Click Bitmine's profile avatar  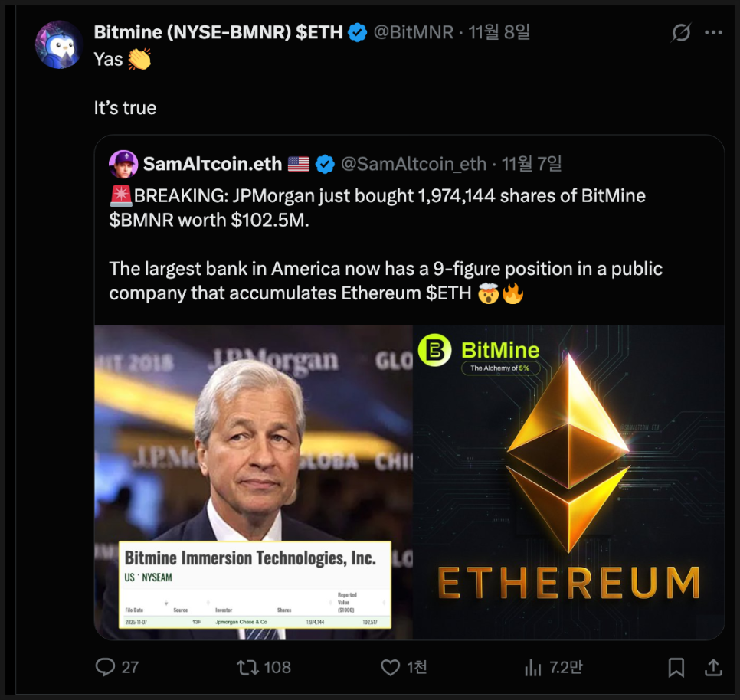coord(59,44)
